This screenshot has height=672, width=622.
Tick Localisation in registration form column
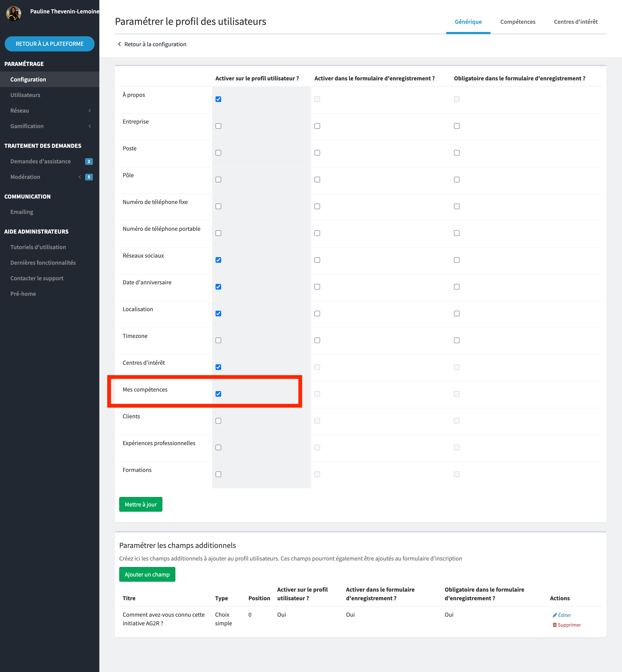pos(317,314)
